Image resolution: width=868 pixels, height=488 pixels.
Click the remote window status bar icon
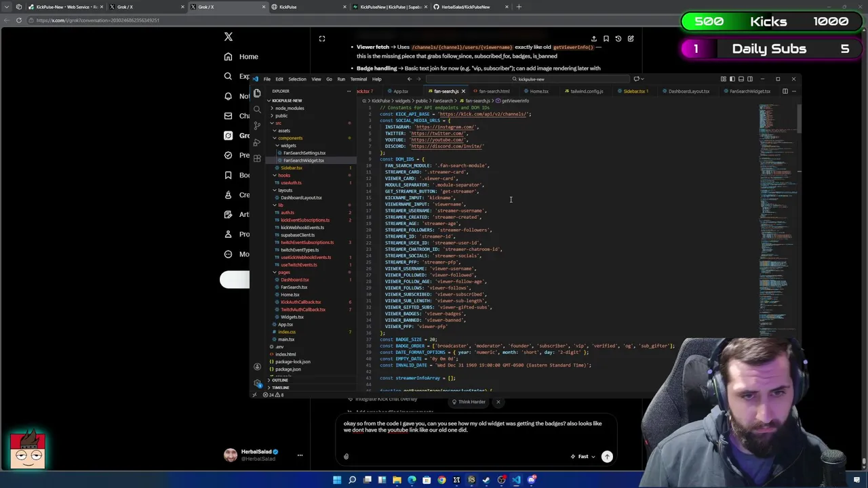coord(254,394)
